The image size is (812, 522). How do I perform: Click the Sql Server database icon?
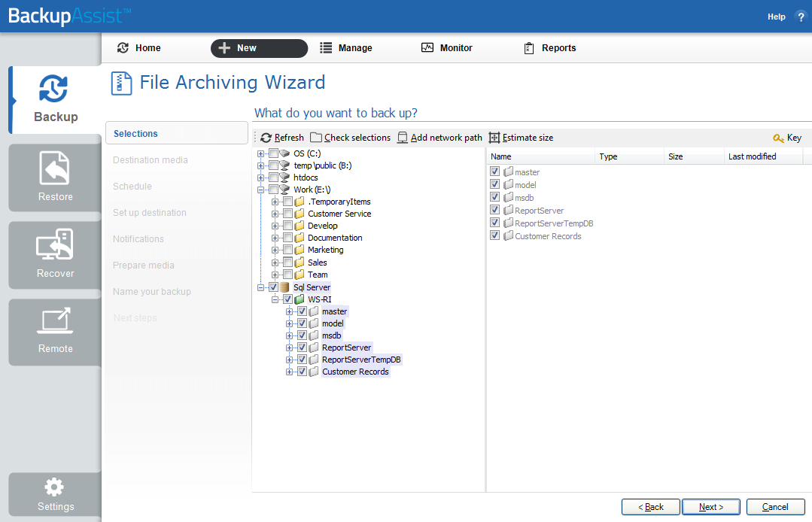(x=284, y=287)
